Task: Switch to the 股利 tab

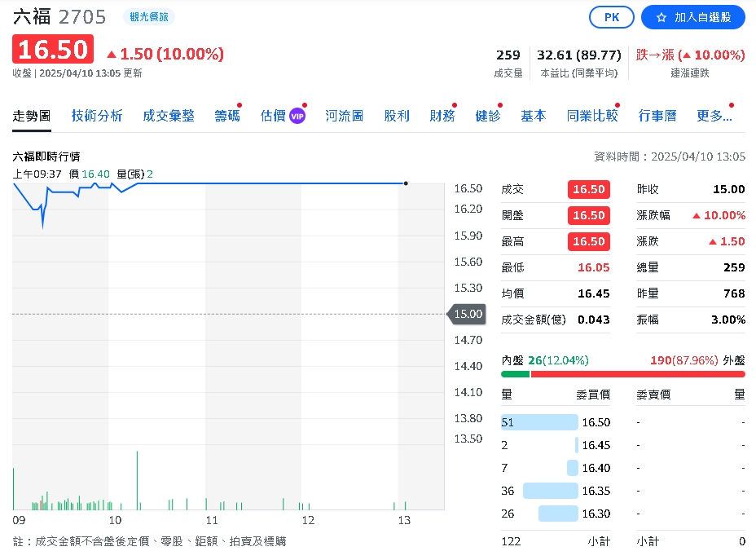Action: point(397,116)
